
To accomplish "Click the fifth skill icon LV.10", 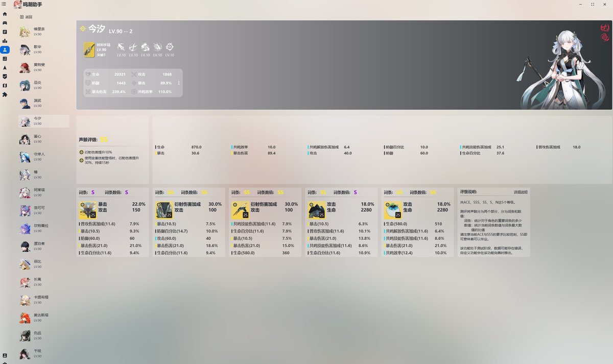I will 170,47.
